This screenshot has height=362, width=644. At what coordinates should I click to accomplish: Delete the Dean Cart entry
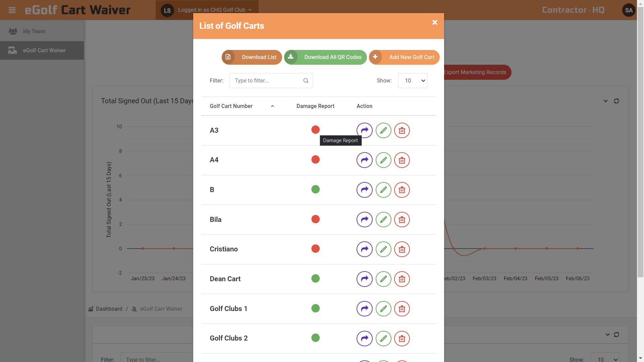point(402,279)
